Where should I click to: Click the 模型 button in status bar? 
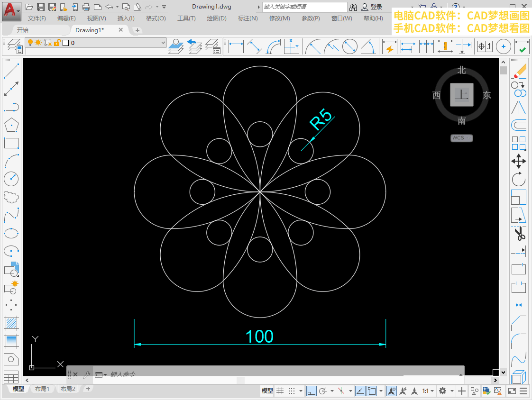point(267,391)
